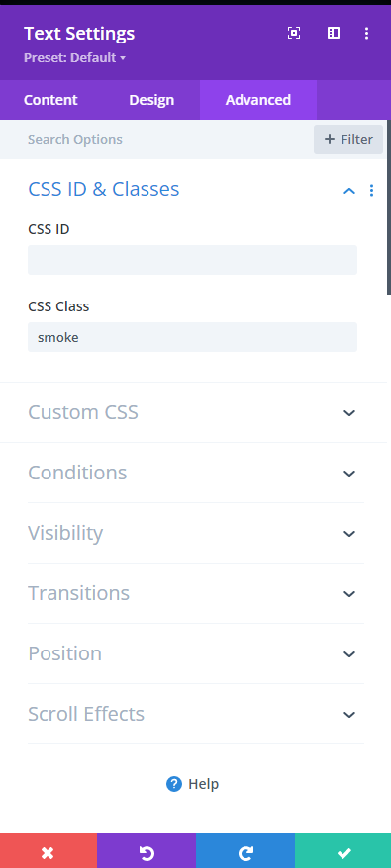
Task: Click the snap modal to sidebar icon
Action: pyautogui.click(x=334, y=34)
